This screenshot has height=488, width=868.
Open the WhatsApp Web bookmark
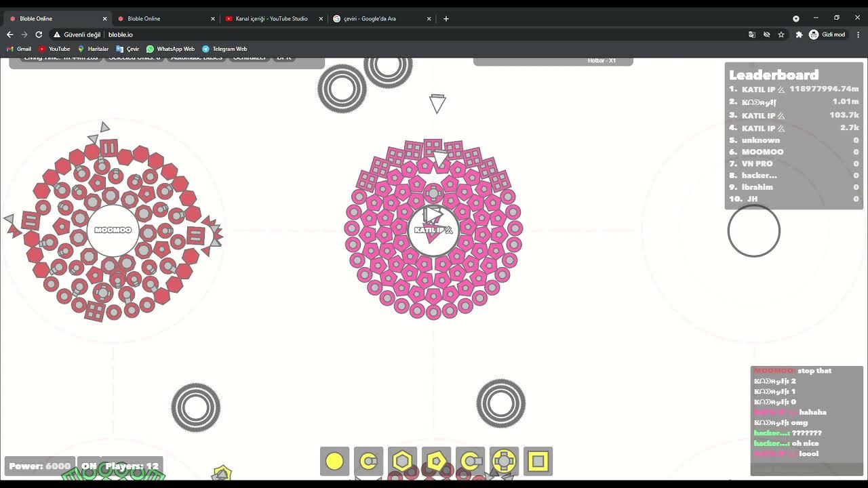pyautogui.click(x=170, y=49)
